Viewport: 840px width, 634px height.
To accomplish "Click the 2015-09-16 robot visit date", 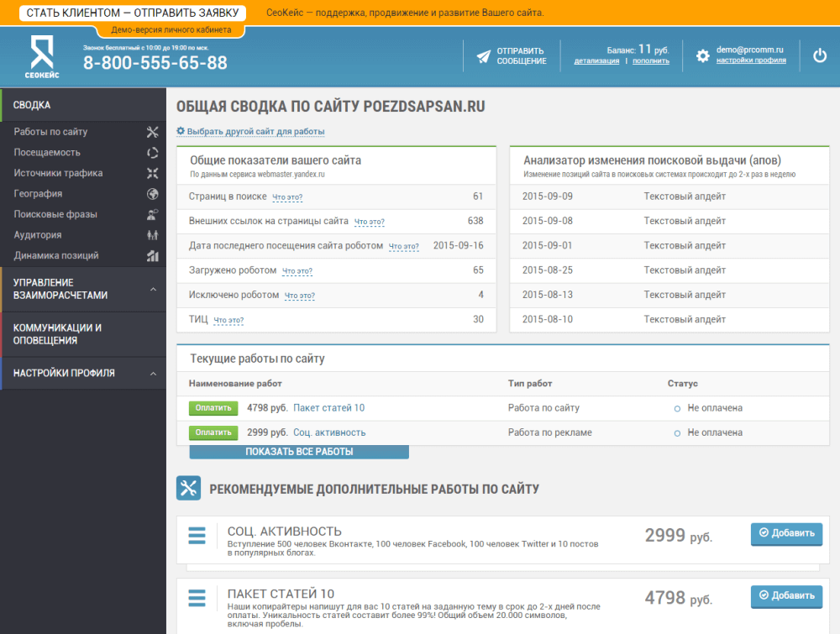I will click(x=458, y=246).
